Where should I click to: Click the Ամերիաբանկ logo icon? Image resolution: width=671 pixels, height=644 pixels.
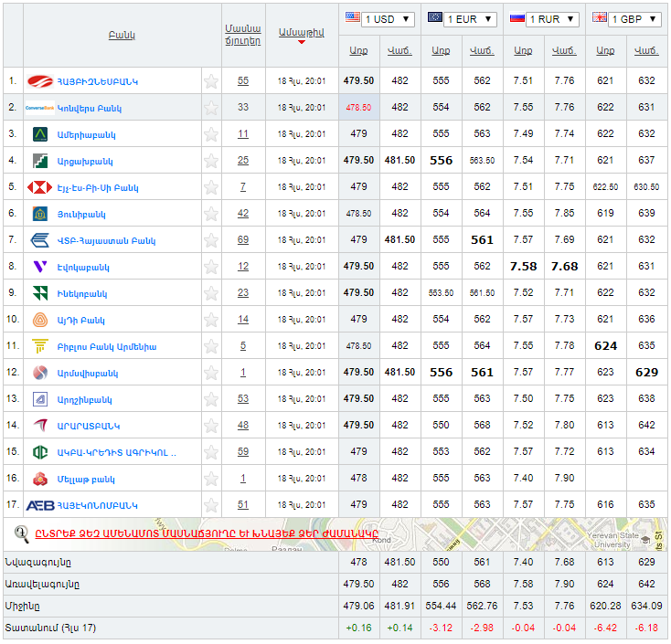[x=40, y=134]
